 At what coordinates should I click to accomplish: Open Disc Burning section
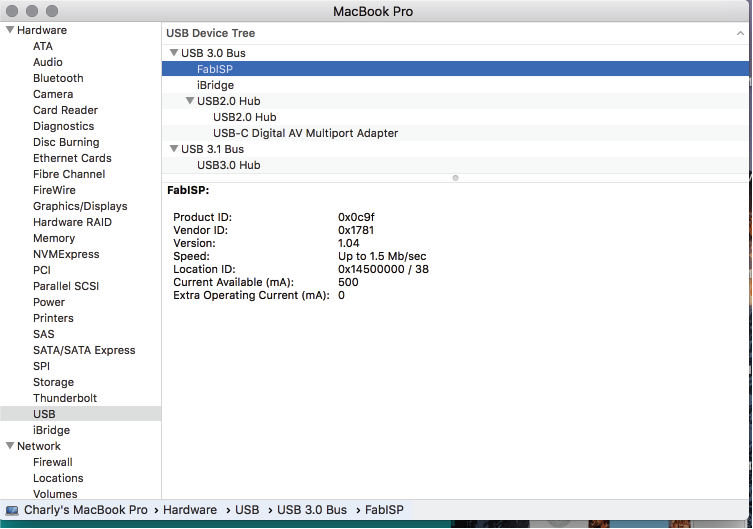click(x=66, y=142)
